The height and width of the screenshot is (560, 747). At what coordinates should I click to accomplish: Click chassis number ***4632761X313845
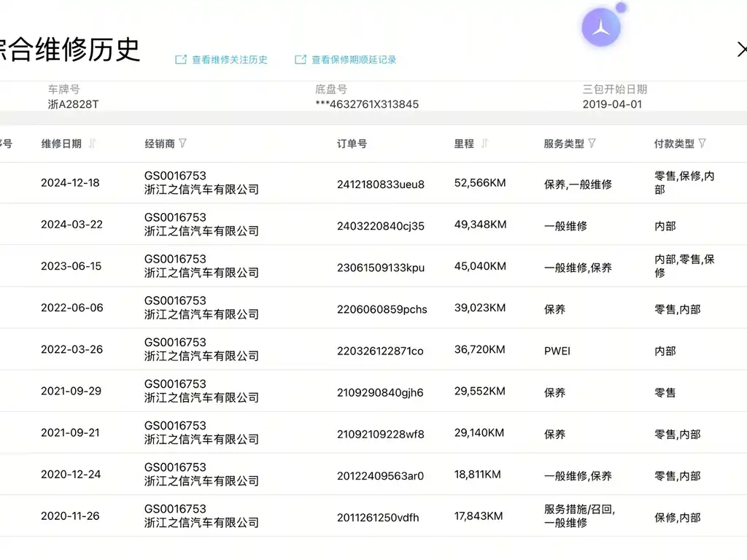tap(367, 104)
